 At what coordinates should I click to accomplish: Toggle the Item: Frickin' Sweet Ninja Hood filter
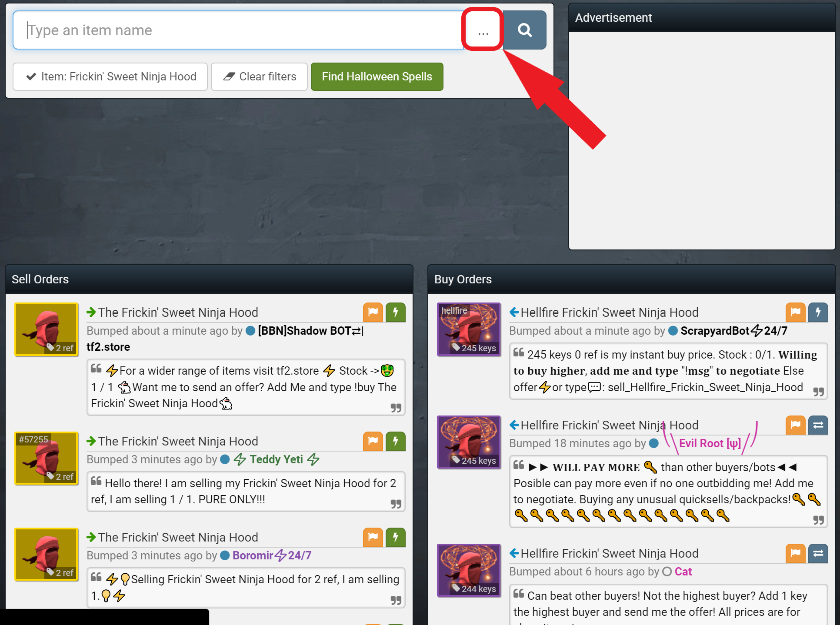(110, 76)
